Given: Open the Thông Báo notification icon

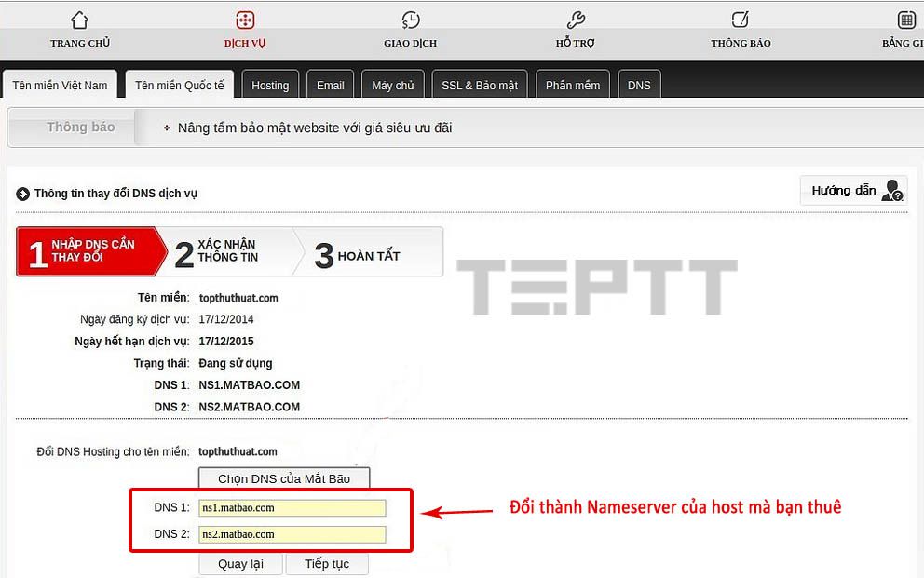Looking at the screenshot, I should click(x=741, y=20).
